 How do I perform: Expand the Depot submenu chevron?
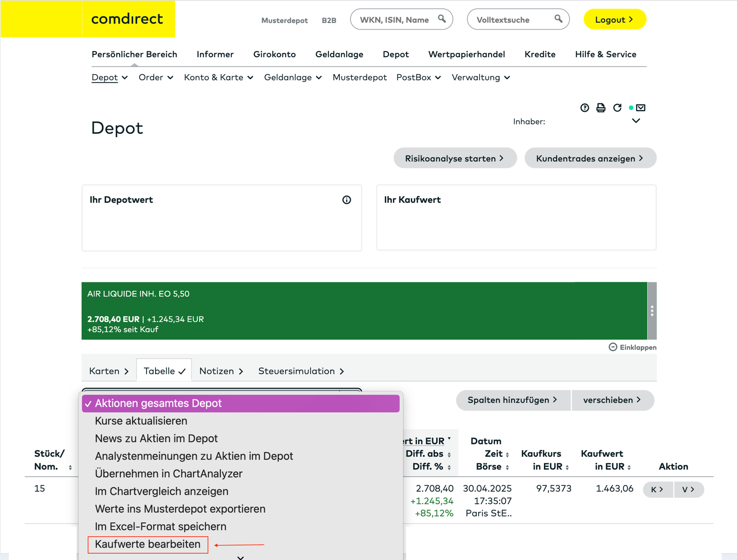point(125,78)
